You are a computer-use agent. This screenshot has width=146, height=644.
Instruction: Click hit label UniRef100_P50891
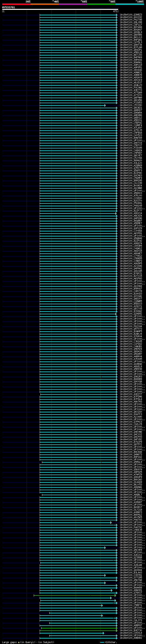pyautogui.click(x=131, y=203)
